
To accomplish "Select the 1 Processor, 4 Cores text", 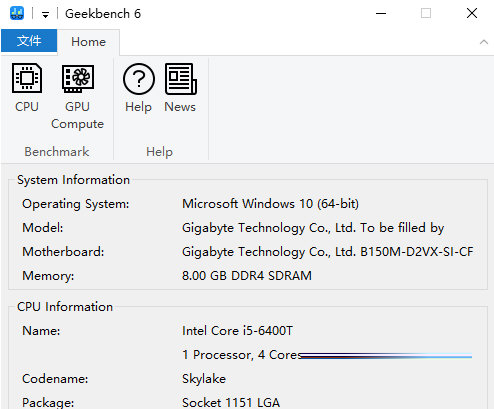I will 242,355.
